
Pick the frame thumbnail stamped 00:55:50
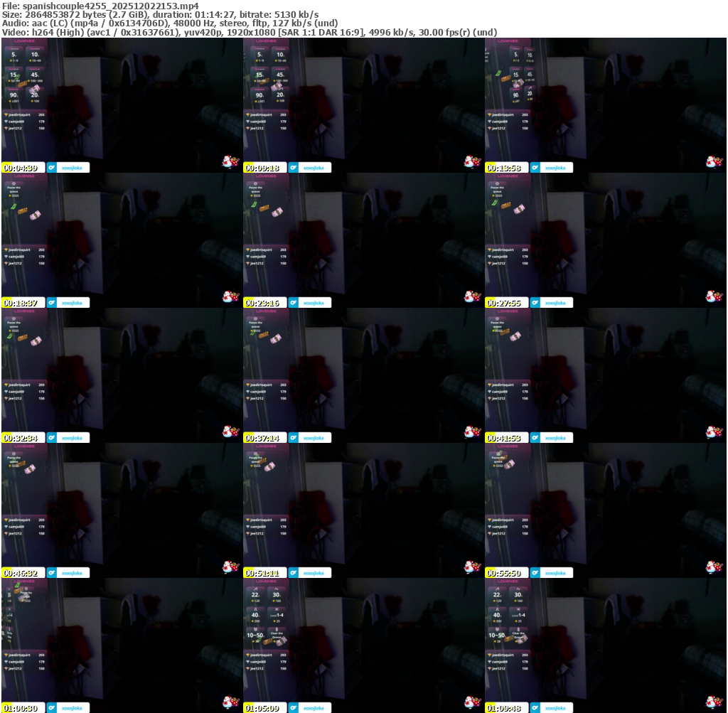(x=606, y=510)
